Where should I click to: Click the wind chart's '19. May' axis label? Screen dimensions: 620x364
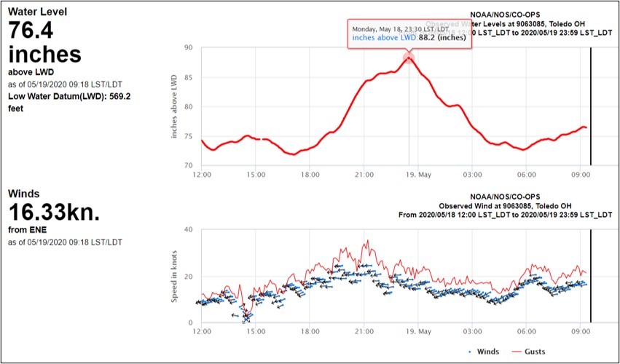coord(417,331)
